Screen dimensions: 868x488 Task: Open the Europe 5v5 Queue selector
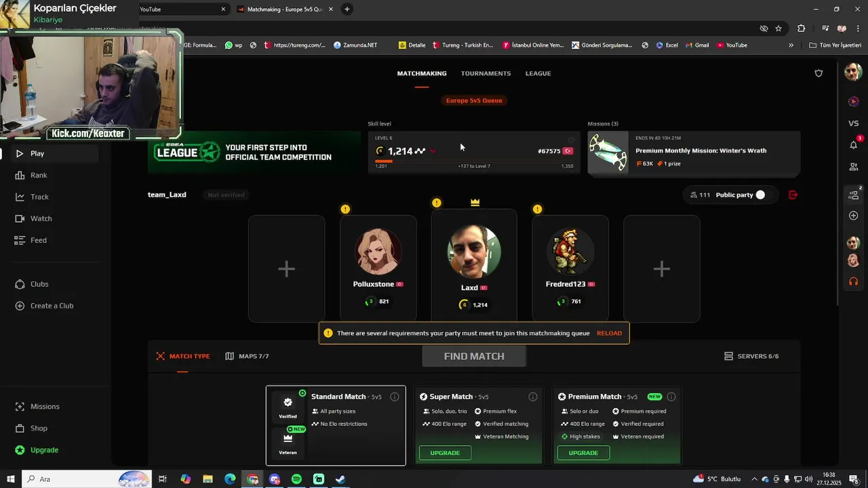click(474, 100)
